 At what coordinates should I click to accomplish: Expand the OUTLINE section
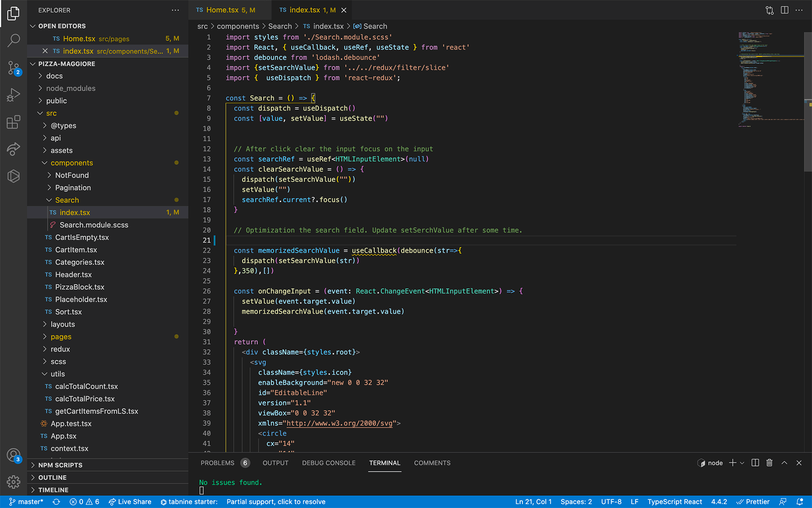(x=108, y=478)
